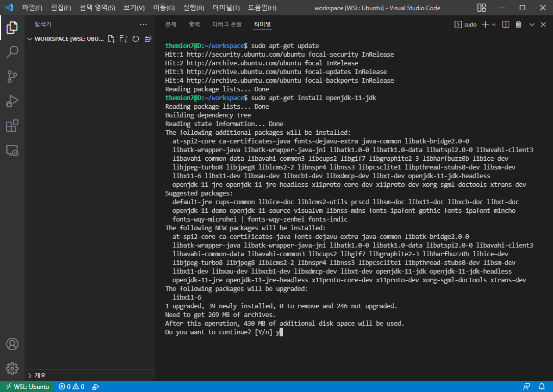Viewport: 553px width, 392px height.
Task: Open the 보기(V) menu
Action: (134, 8)
